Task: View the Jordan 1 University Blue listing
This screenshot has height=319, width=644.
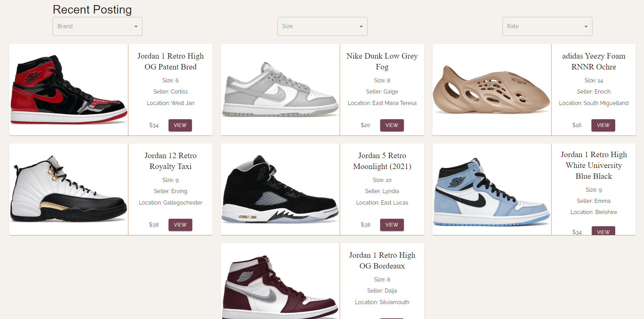Action: click(x=603, y=231)
